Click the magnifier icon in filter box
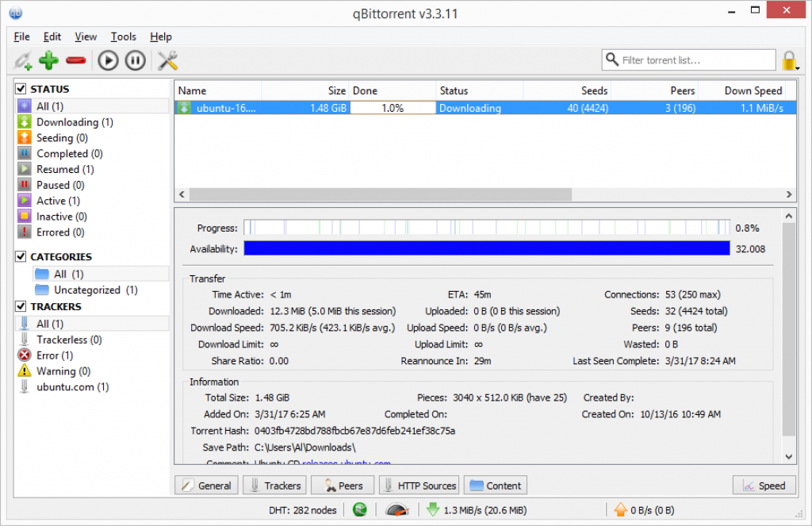 [x=612, y=60]
